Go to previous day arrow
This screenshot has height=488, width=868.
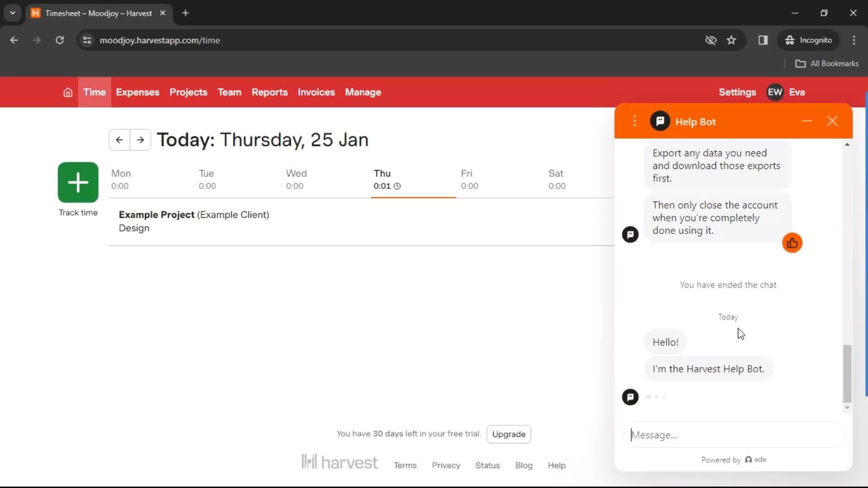[119, 140]
